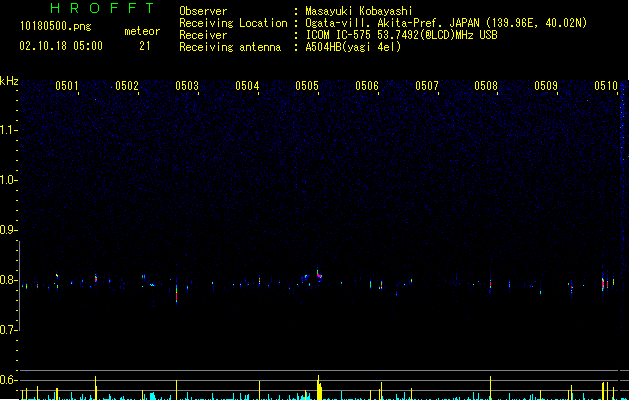Image resolution: width=629 pixels, height=400 pixels.
Task: Click time marker 0507
Action: 427,86
